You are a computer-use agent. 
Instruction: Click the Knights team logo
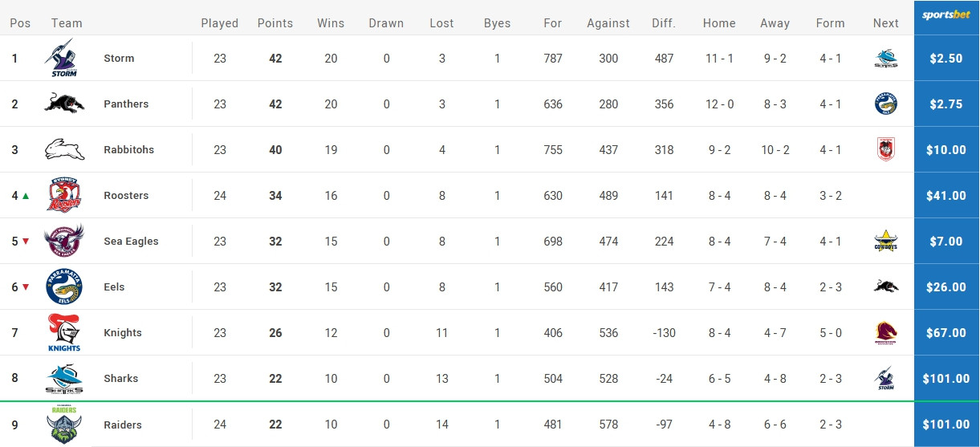(x=64, y=332)
